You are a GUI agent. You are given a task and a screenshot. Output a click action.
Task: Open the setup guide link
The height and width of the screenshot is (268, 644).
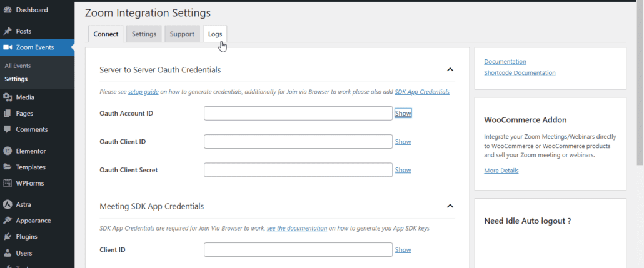[143, 92]
